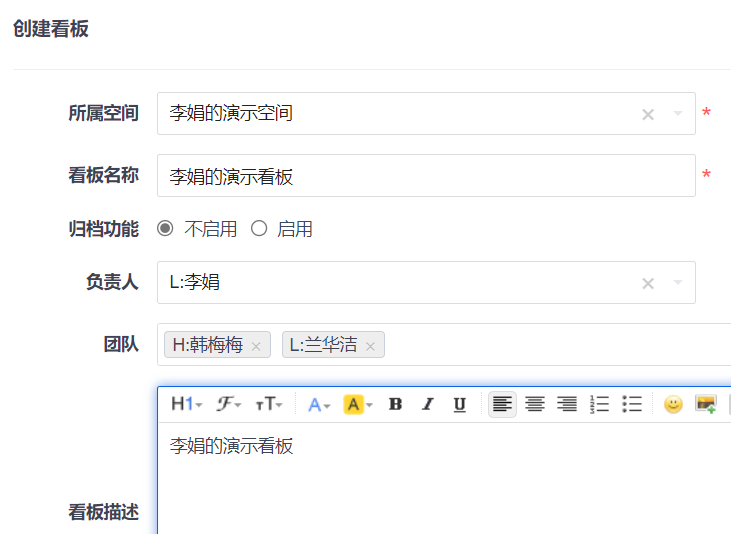Open the H1 heading style menu

coord(186,404)
